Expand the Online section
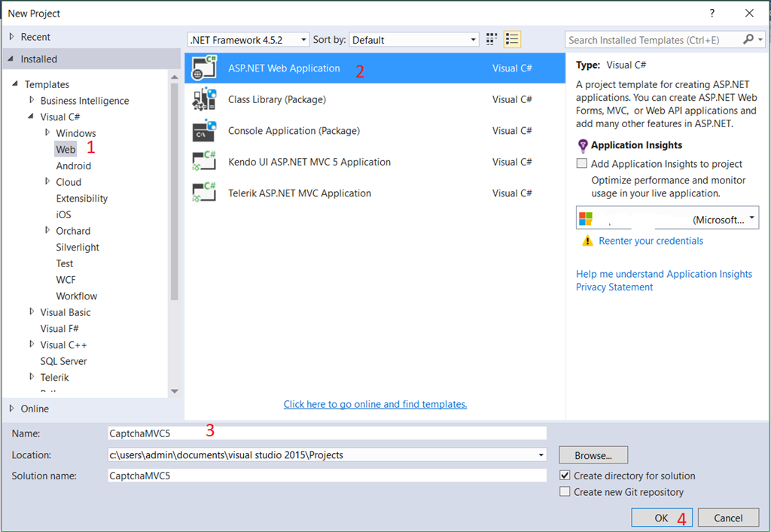The width and height of the screenshot is (771, 532). click(12, 408)
